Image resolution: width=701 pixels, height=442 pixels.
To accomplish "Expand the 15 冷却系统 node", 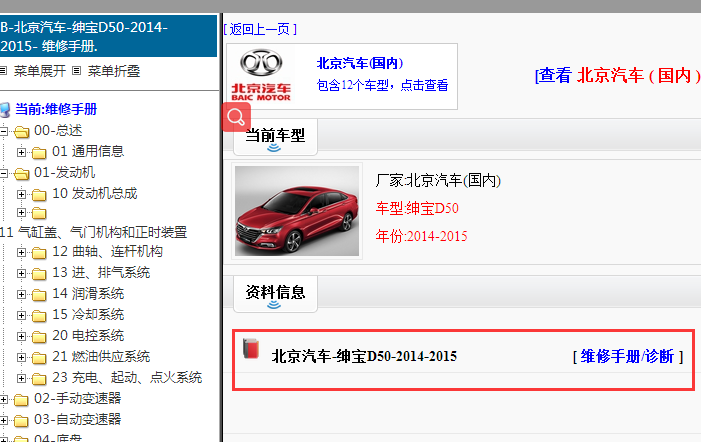I will (21, 315).
